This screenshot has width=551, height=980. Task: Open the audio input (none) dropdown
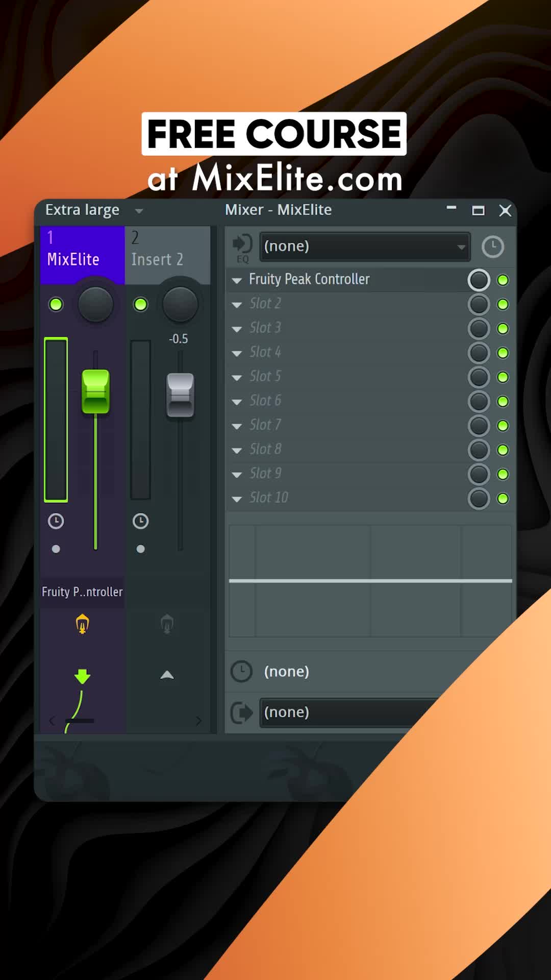(365, 247)
